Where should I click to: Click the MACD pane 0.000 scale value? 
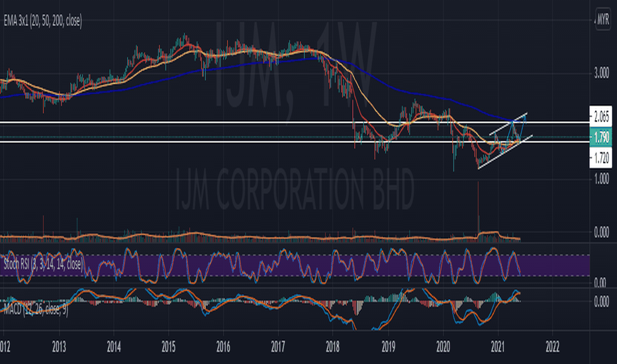pyautogui.click(x=601, y=302)
